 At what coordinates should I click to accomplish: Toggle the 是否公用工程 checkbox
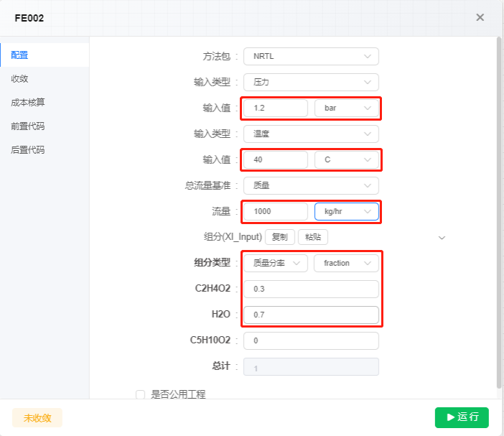[140, 394]
